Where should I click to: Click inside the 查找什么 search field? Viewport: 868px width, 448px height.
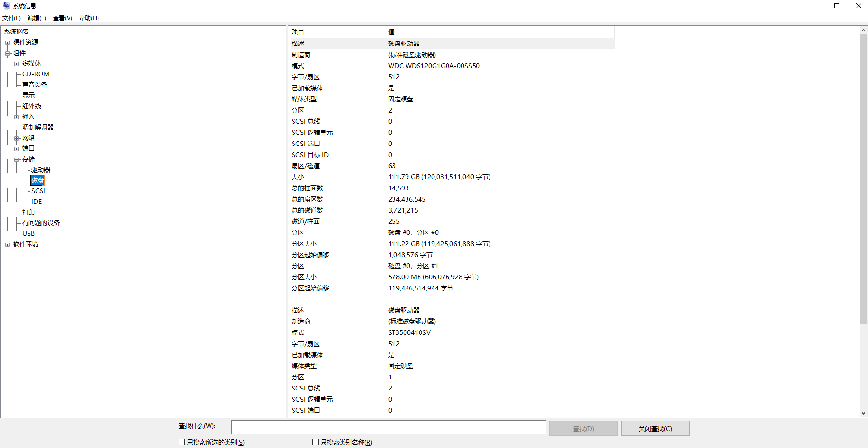click(x=389, y=427)
